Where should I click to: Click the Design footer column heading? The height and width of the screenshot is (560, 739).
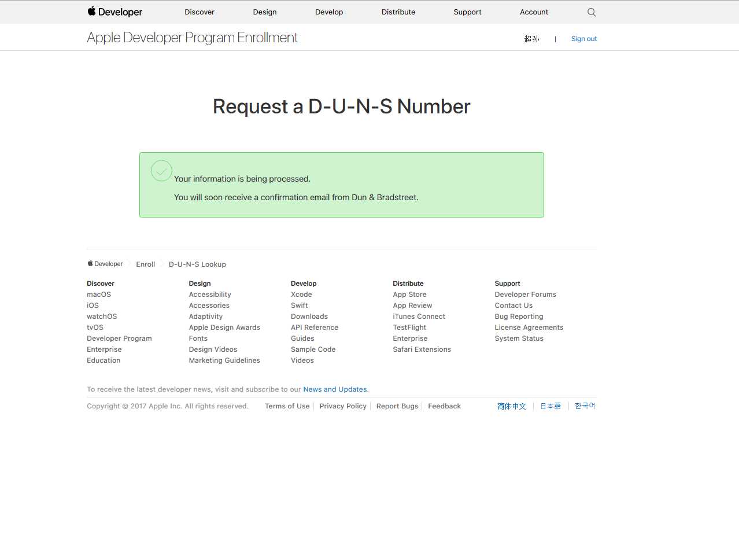(x=199, y=283)
